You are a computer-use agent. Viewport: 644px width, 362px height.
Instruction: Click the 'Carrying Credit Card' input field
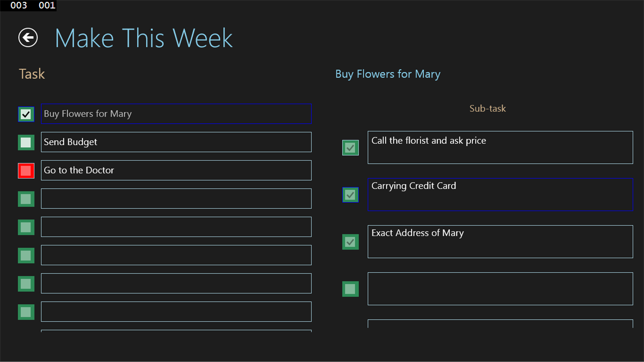[x=500, y=195]
